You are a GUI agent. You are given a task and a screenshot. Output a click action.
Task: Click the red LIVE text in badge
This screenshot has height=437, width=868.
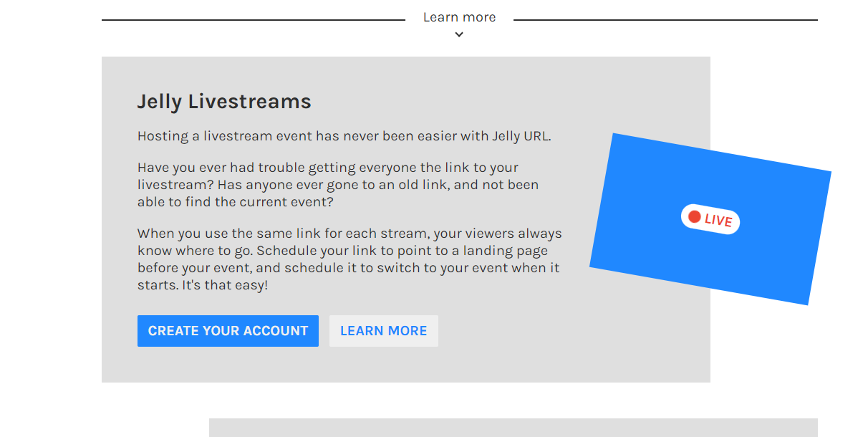[718, 221]
